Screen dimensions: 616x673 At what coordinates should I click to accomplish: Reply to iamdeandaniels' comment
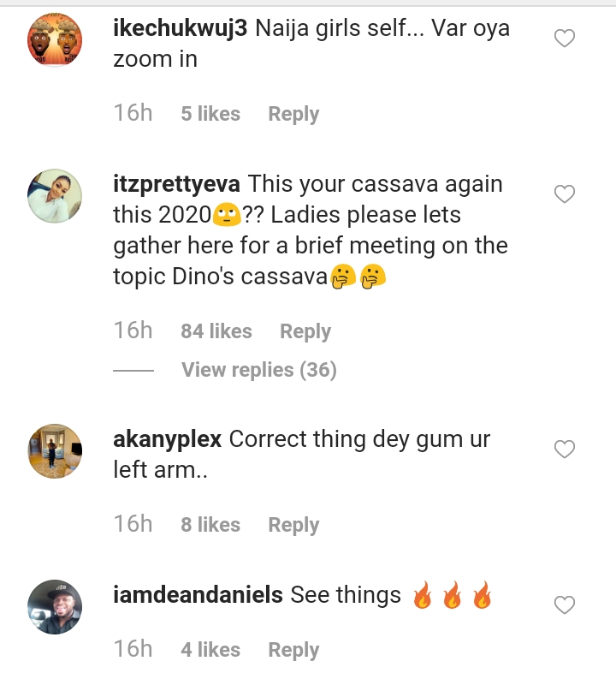coord(293,650)
